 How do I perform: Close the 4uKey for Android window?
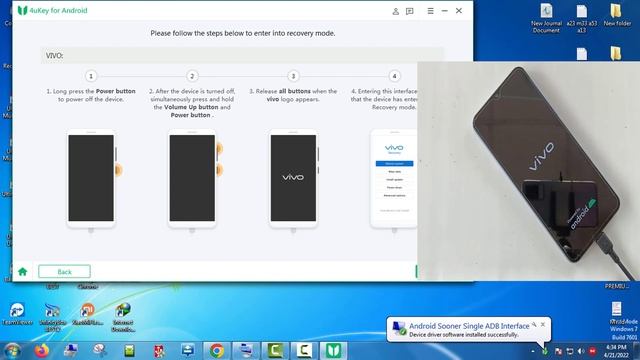(459, 11)
